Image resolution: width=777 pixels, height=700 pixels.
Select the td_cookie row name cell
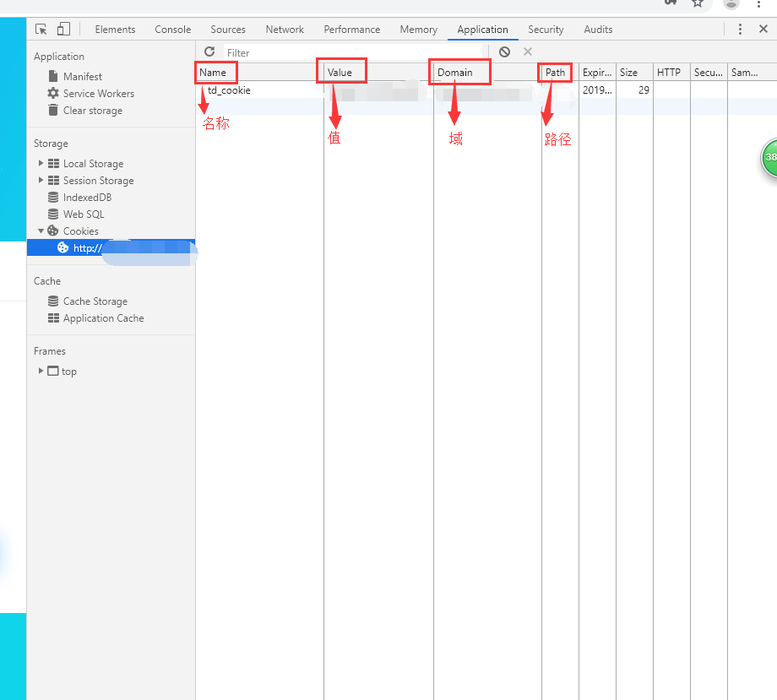point(259,90)
